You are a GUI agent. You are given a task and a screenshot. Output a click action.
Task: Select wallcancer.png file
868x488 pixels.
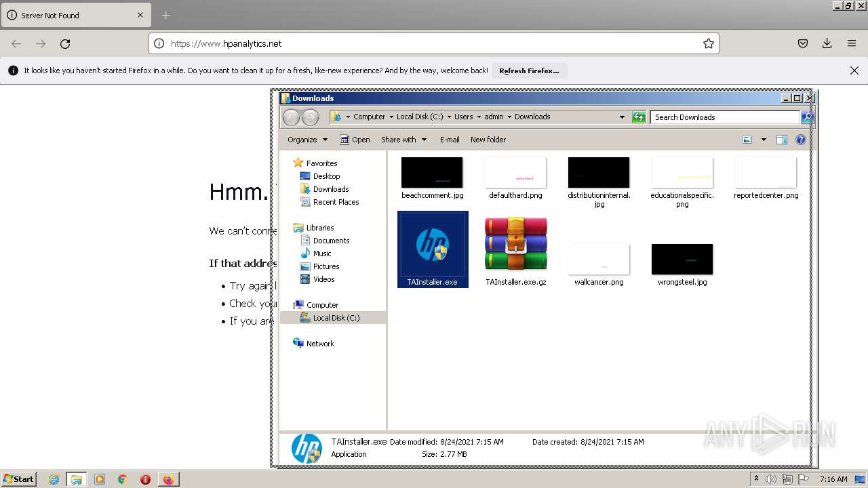[x=599, y=264]
